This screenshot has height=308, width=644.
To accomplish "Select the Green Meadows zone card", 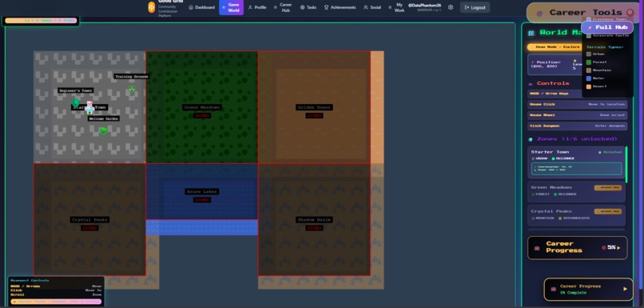I will click(x=576, y=192).
